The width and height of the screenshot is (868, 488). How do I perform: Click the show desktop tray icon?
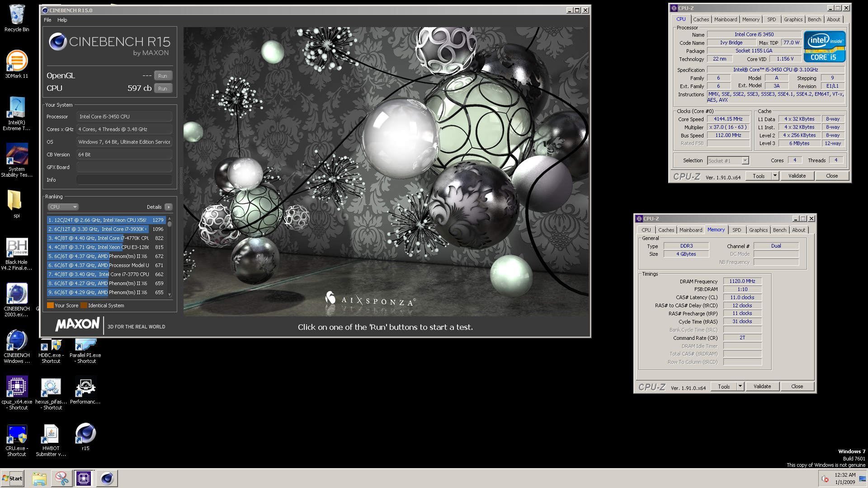[863, 479]
